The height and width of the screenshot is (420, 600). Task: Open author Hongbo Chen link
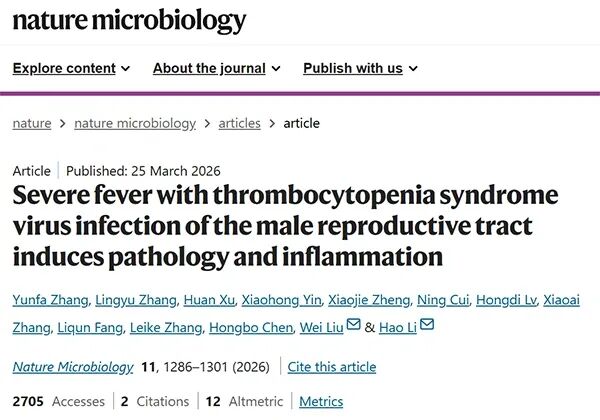point(251,328)
